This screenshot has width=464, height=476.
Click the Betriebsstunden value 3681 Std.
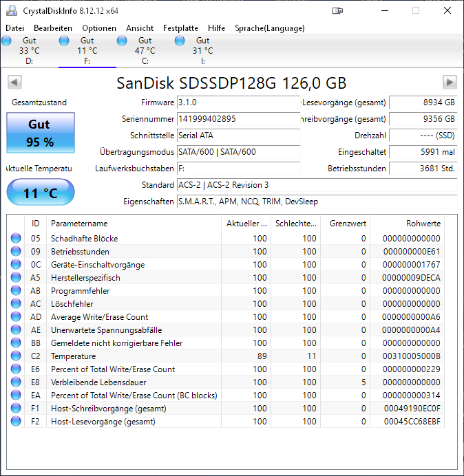click(423, 168)
